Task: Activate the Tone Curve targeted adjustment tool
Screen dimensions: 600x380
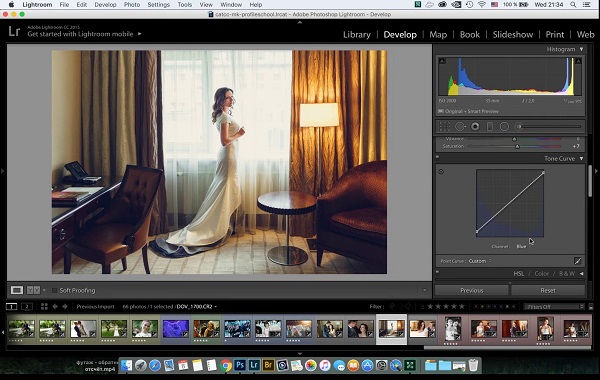Action: click(x=441, y=171)
